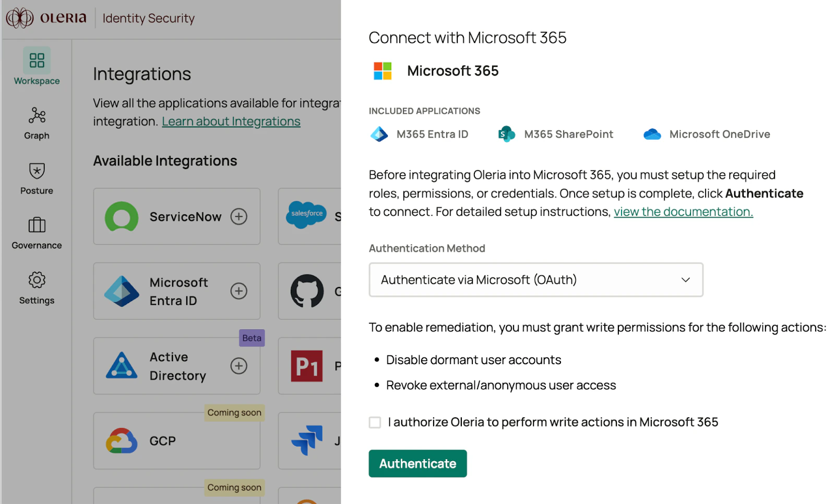
Task: Click Disable dormant user accounts bullet
Action: click(x=473, y=360)
